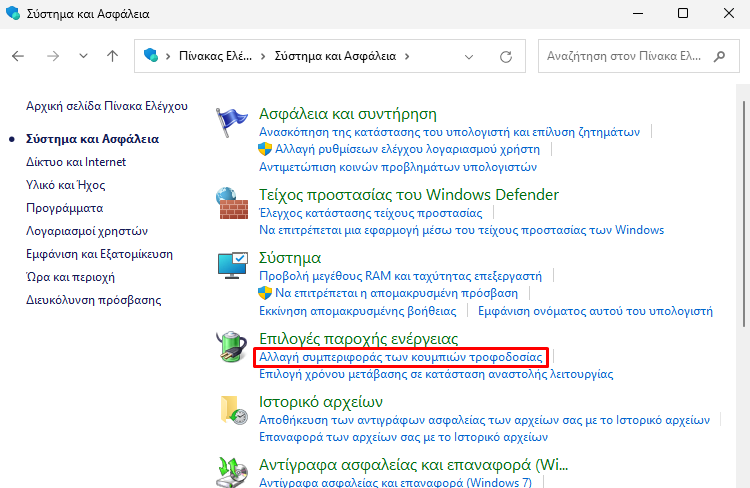
Task: Click the title bar Control Panel icon
Action: click(x=13, y=13)
